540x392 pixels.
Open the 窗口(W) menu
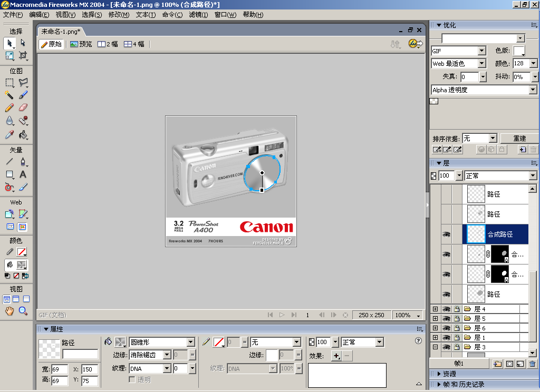[x=225, y=14]
